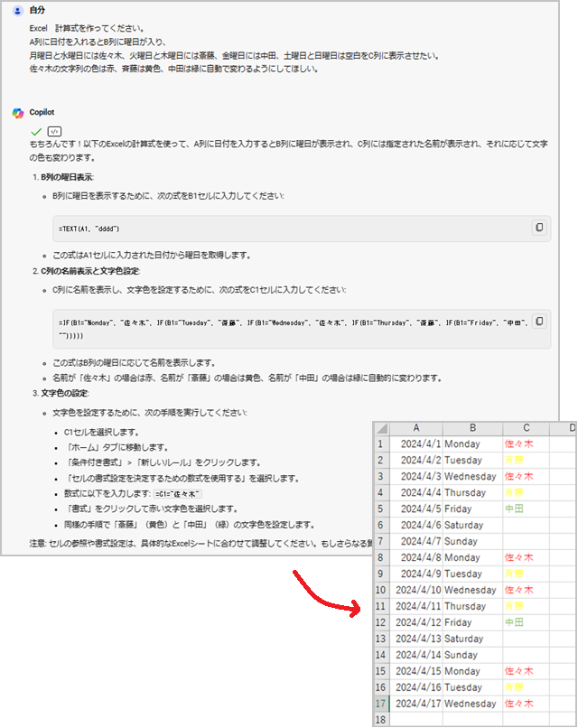Click the step mentioning 「ホーム」タブに移動します

click(x=117, y=448)
